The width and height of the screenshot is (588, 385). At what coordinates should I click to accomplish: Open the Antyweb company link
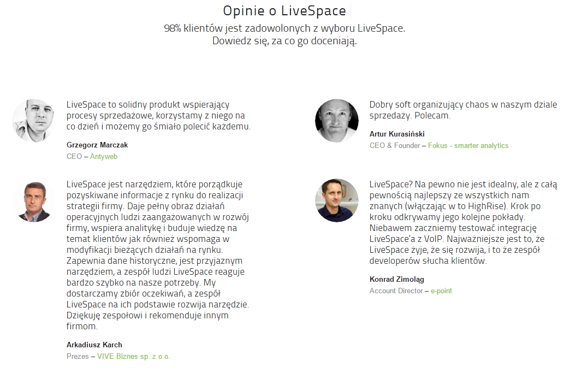(x=104, y=157)
